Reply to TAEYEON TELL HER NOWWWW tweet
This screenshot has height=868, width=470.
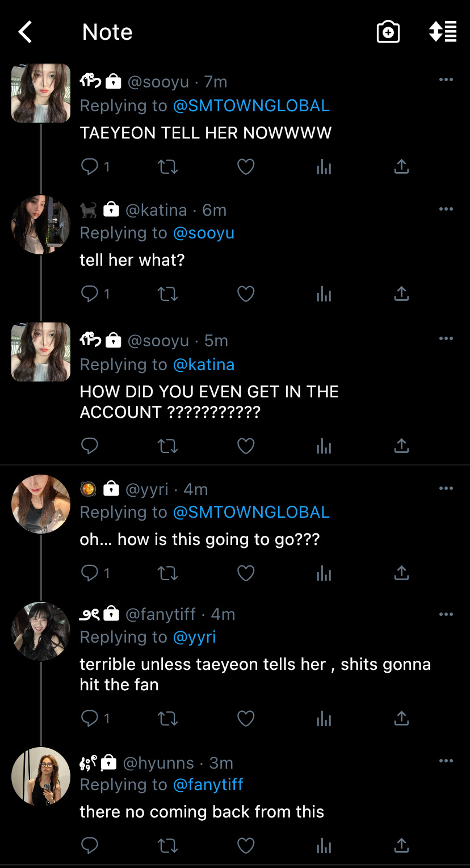90,166
